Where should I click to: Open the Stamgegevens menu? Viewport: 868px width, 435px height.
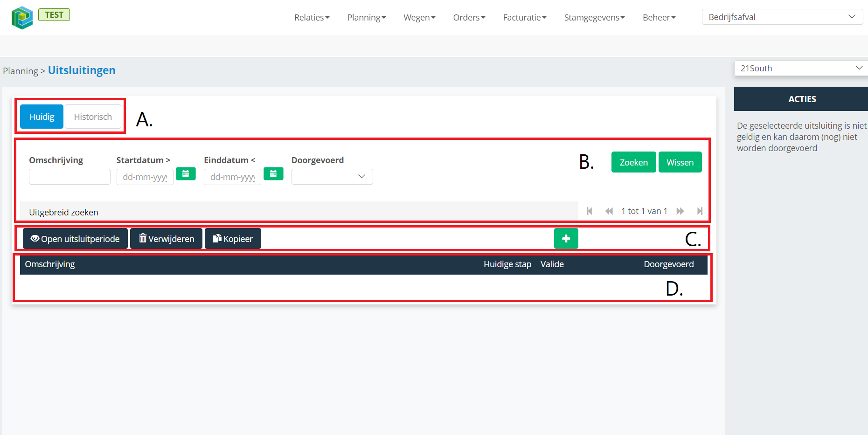[x=594, y=17]
